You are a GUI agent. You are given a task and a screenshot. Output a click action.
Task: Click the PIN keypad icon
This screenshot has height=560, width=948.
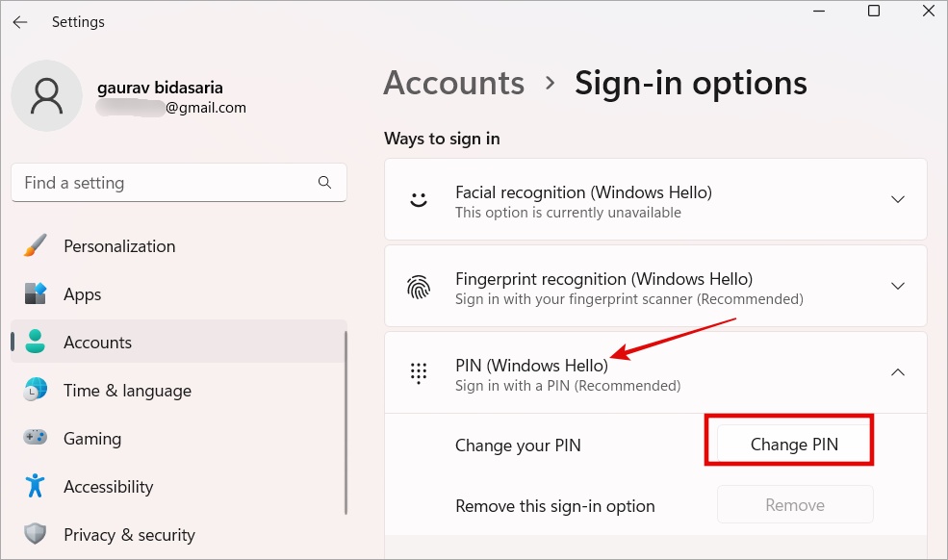pyautogui.click(x=419, y=373)
